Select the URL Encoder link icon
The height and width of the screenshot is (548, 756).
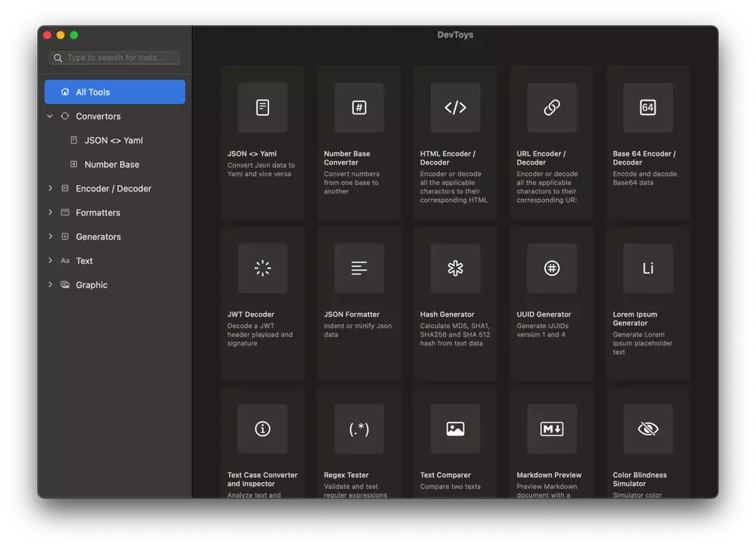(552, 107)
